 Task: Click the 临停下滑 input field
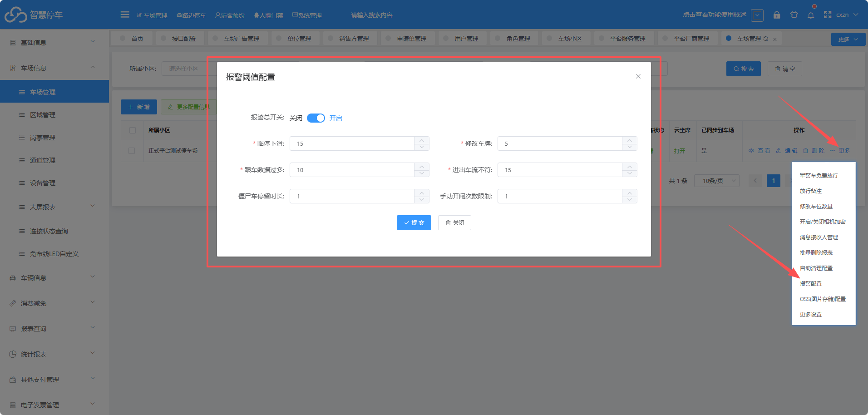[x=352, y=143]
